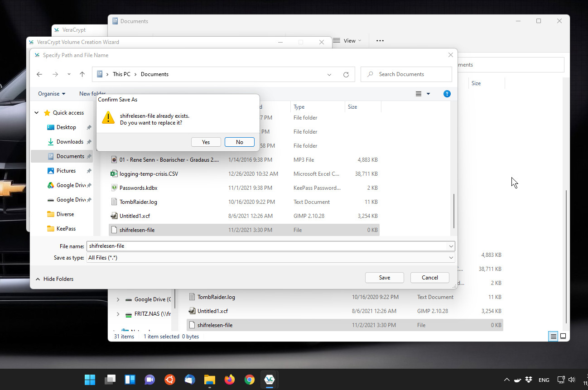Click the Passwords.kdbx file icon
Viewport: 588px width, 390px height.
[x=115, y=188]
